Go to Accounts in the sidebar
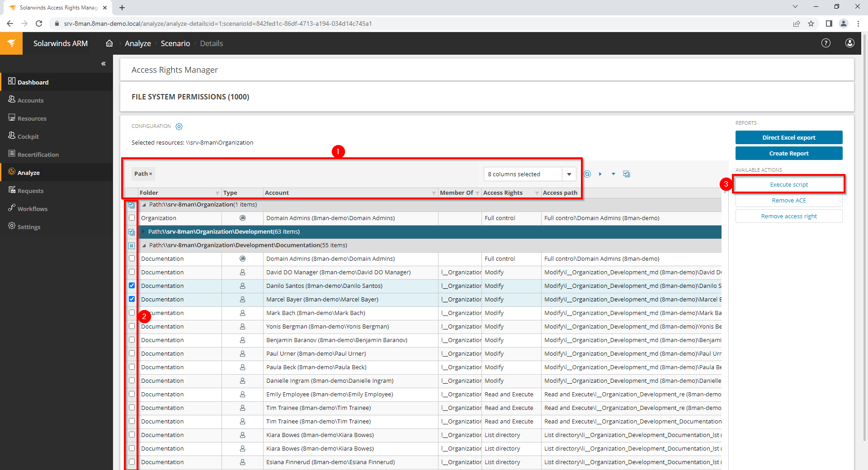Viewport: 868px width, 470px height. pos(30,100)
